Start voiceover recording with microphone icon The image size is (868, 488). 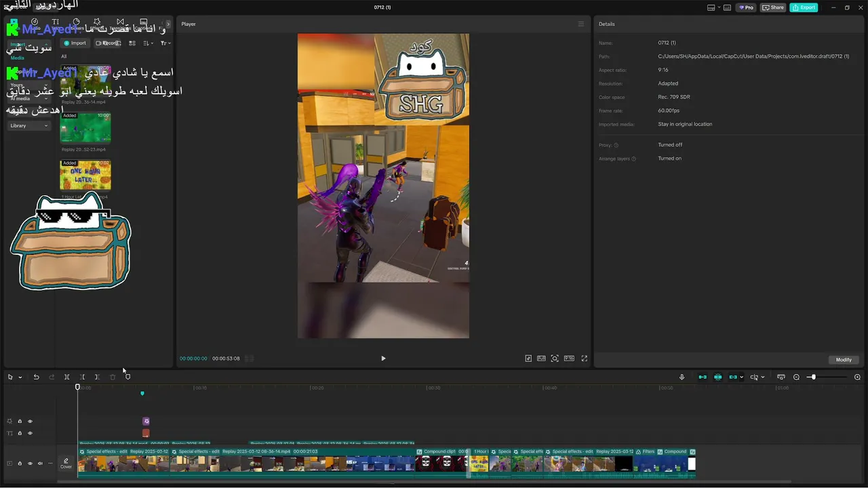tap(682, 377)
